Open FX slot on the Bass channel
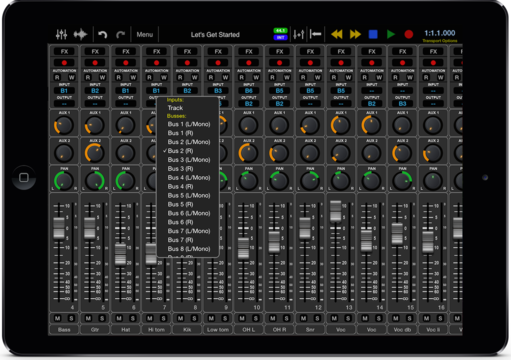511x360 pixels. point(64,51)
